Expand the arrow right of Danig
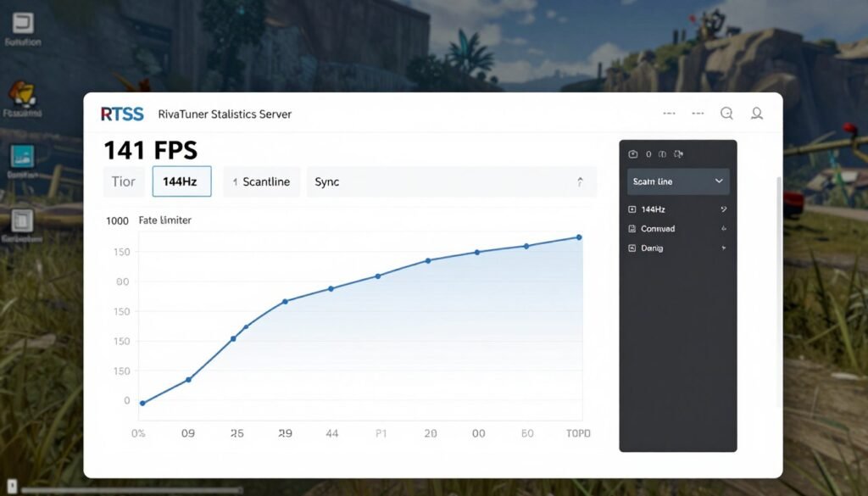868x496 pixels. (x=723, y=248)
